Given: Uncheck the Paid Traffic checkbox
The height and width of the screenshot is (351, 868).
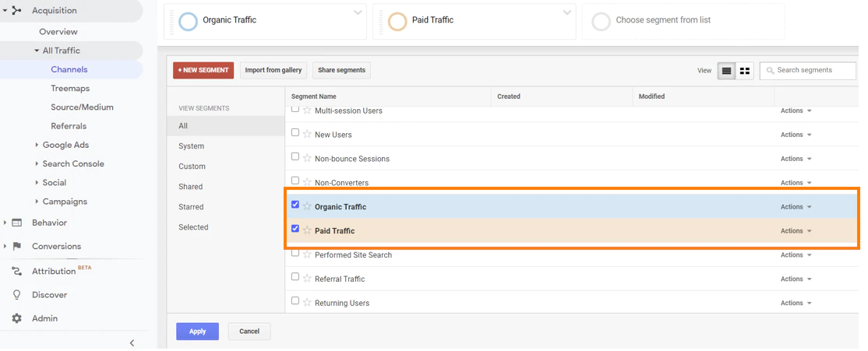Looking at the screenshot, I should [295, 228].
